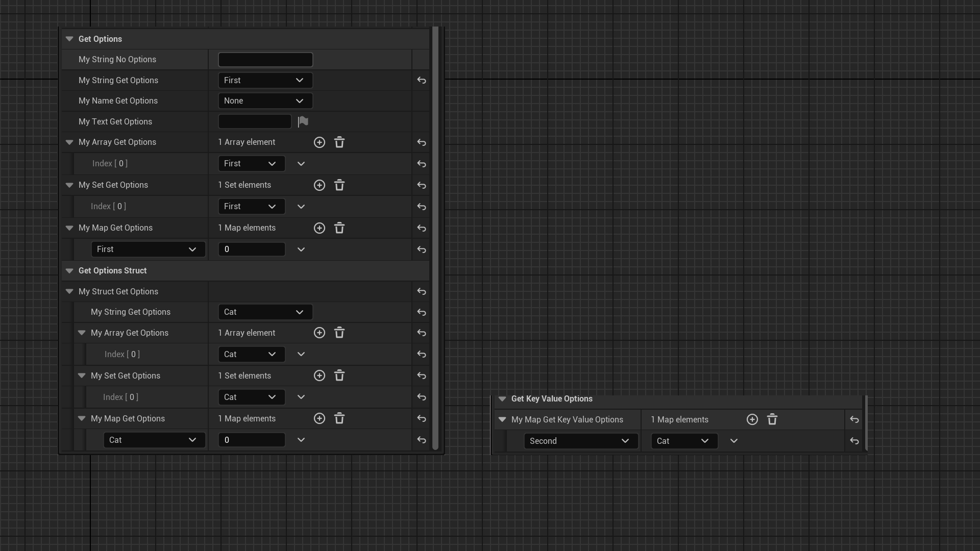Reset the Second/Cat map entry row
Viewport: 980px width, 551px height.
click(854, 441)
